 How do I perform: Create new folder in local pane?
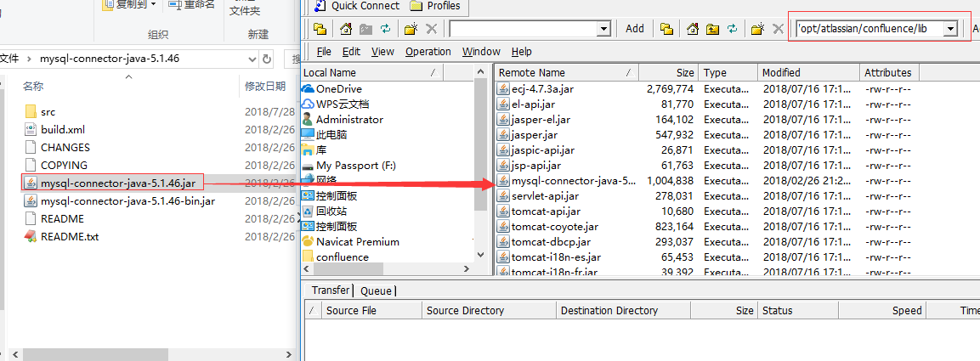click(410, 28)
